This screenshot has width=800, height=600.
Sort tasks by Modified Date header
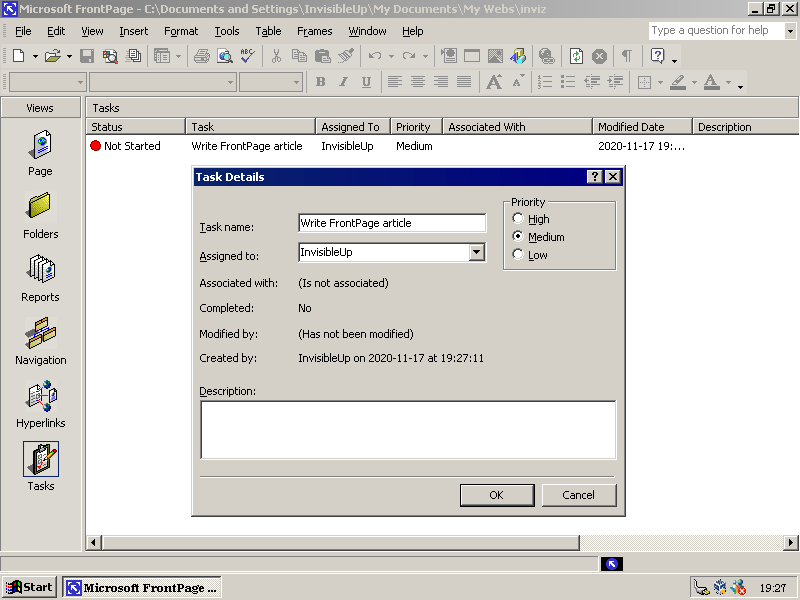click(642, 127)
